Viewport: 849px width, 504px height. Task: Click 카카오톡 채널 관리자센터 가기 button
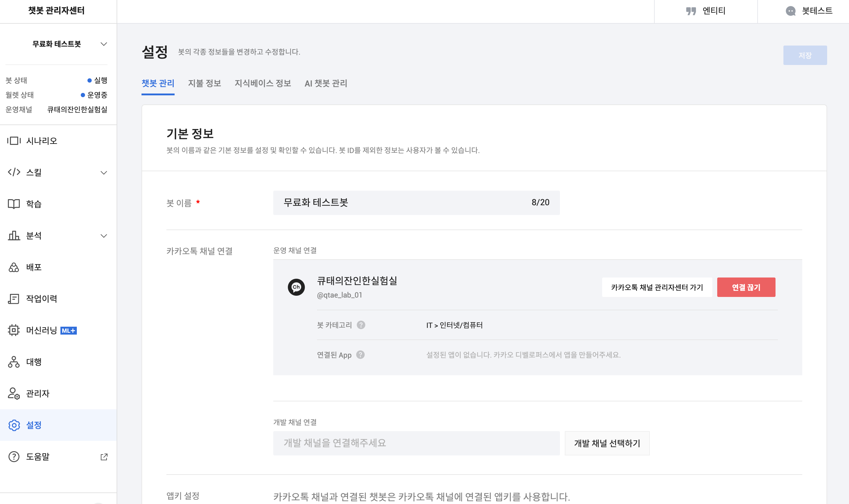click(657, 287)
